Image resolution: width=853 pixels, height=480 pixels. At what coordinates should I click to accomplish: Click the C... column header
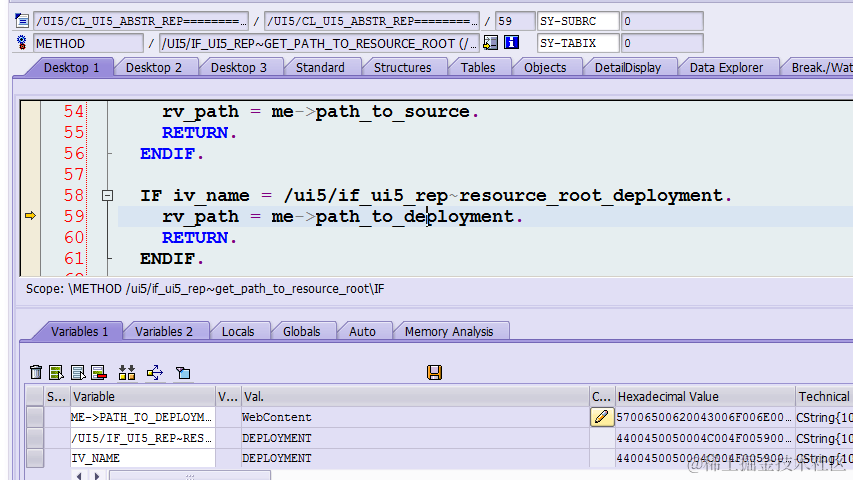pyautogui.click(x=602, y=397)
